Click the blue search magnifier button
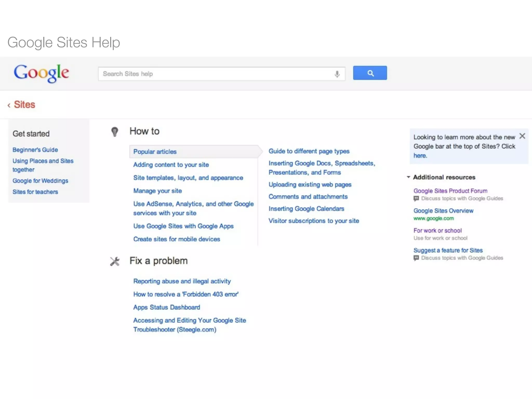 tap(370, 73)
